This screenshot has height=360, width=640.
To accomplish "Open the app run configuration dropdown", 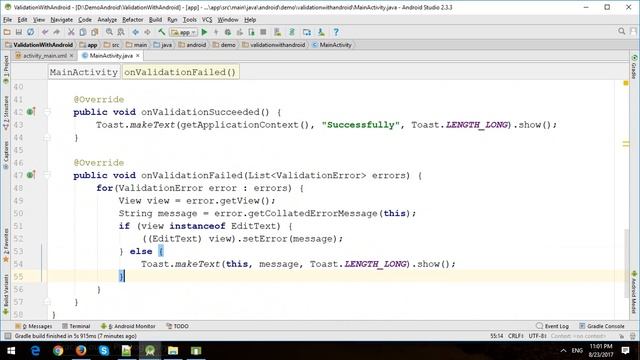I will point(184,32).
